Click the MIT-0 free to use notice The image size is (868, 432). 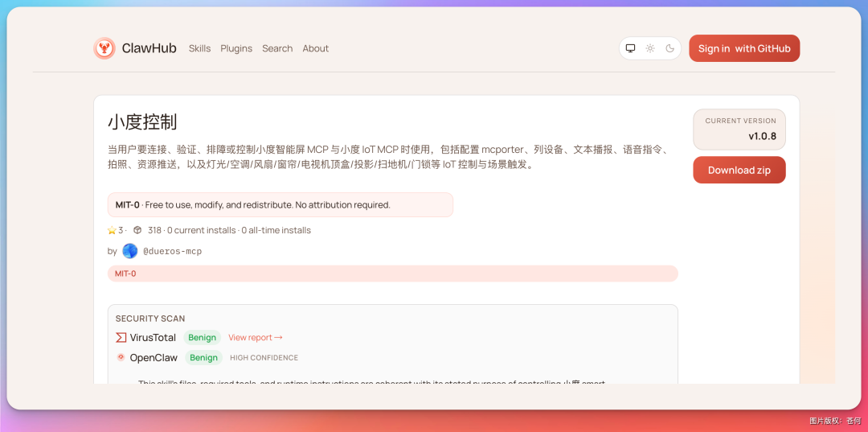(x=280, y=205)
